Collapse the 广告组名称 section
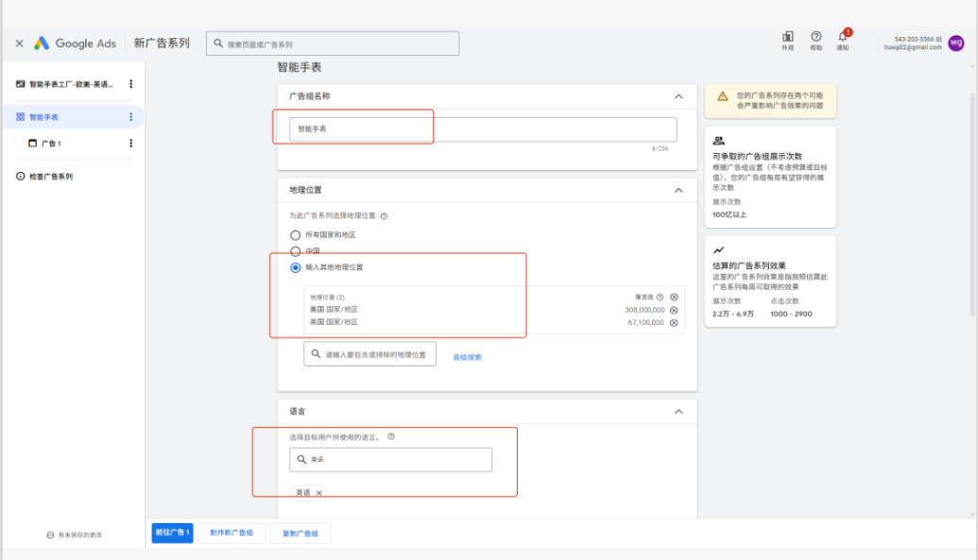This screenshot has height=560, width=978. click(x=678, y=96)
